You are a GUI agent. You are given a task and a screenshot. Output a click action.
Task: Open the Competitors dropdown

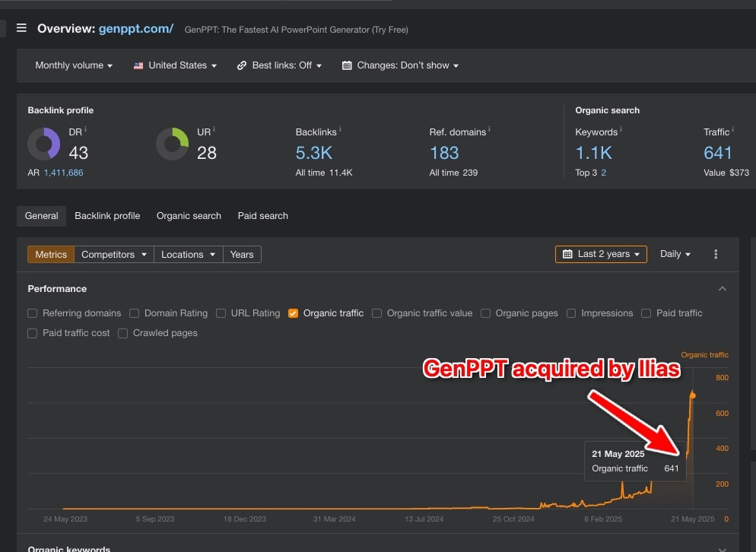point(113,254)
